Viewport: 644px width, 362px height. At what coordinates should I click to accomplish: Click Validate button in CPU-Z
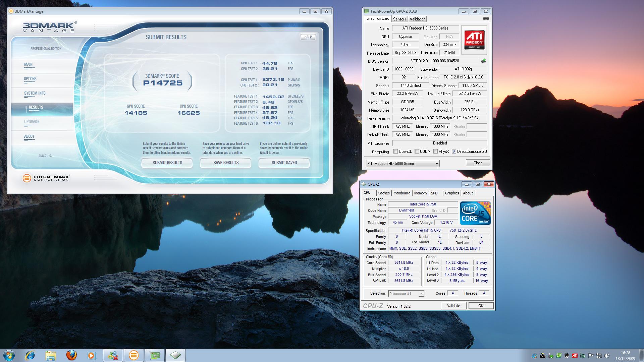(x=453, y=306)
